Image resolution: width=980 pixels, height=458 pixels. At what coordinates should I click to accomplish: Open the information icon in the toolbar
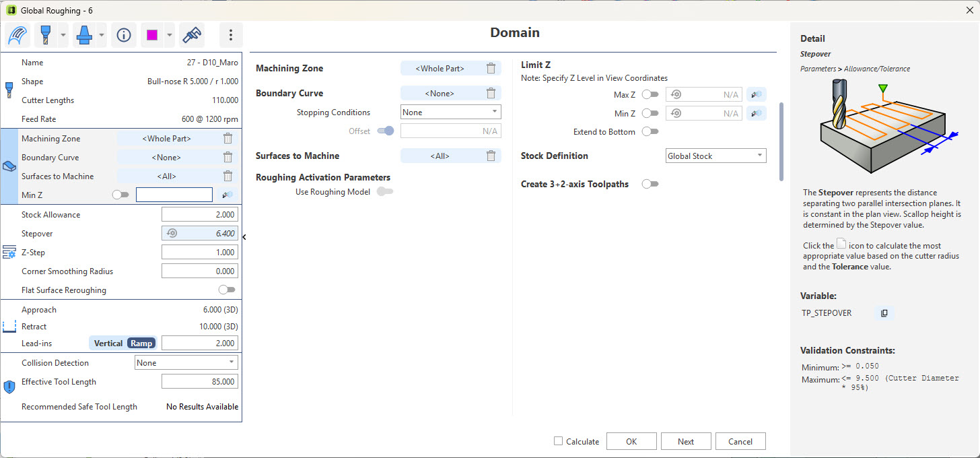(124, 35)
